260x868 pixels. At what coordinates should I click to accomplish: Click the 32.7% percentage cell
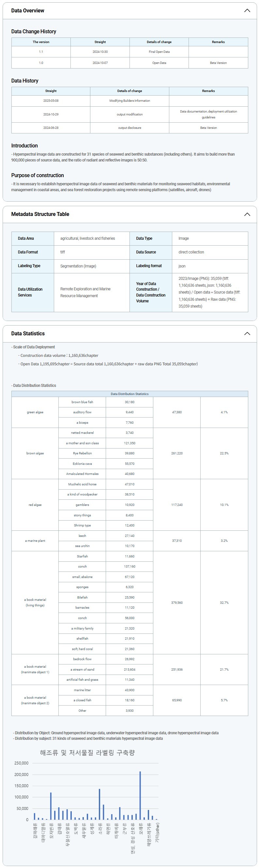pyautogui.click(x=224, y=602)
